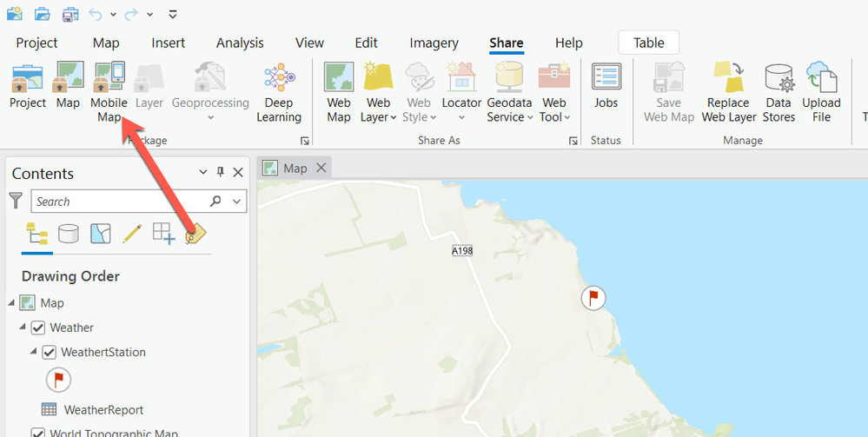This screenshot has height=437, width=868.
Task: List By Editing pencil view
Action: 132,233
